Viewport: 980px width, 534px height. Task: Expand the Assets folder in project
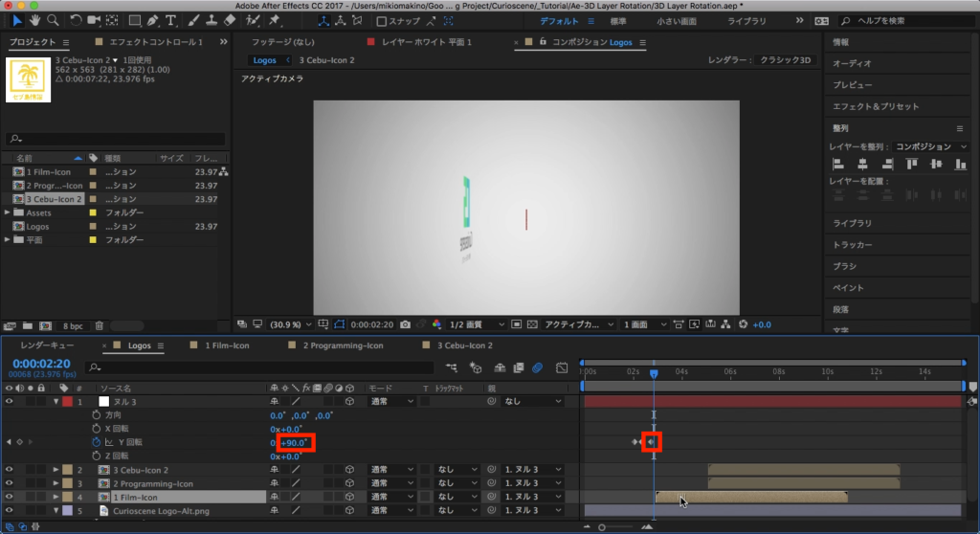pos(8,212)
